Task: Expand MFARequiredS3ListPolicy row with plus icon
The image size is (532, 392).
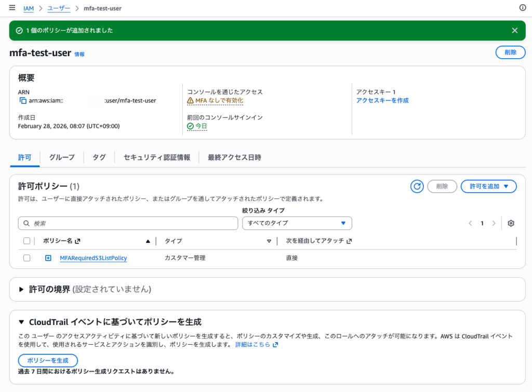Action: click(48, 258)
